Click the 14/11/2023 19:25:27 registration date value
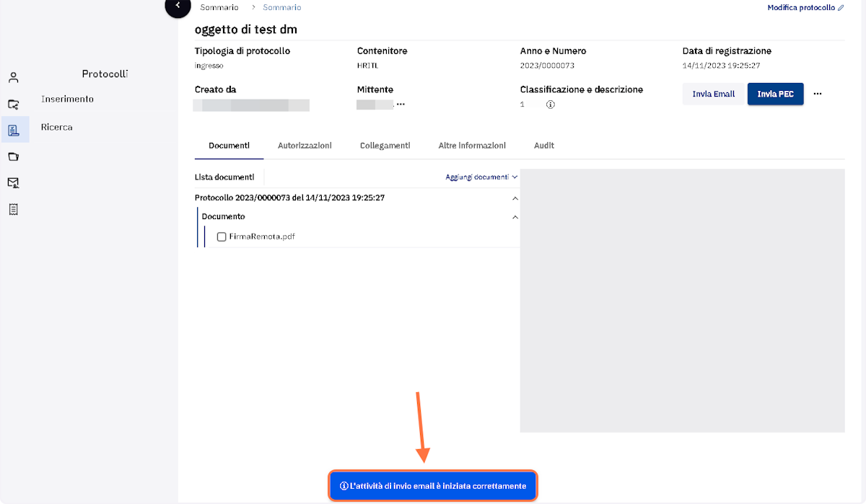Image resolution: width=866 pixels, height=504 pixels. tap(722, 66)
